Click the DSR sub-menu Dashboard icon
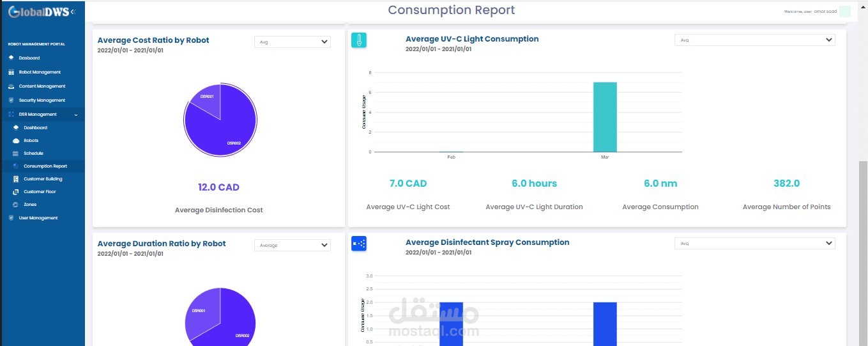This screenshot has height=346, width=868. 16,128
